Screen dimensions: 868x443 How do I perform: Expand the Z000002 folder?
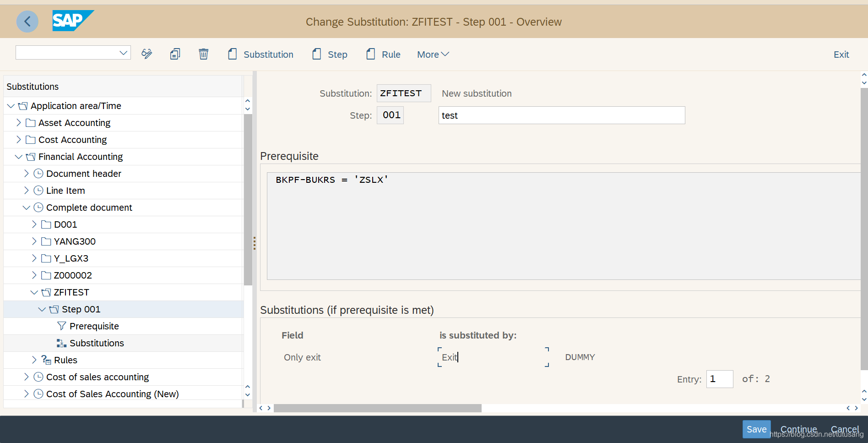pos(34,275)
